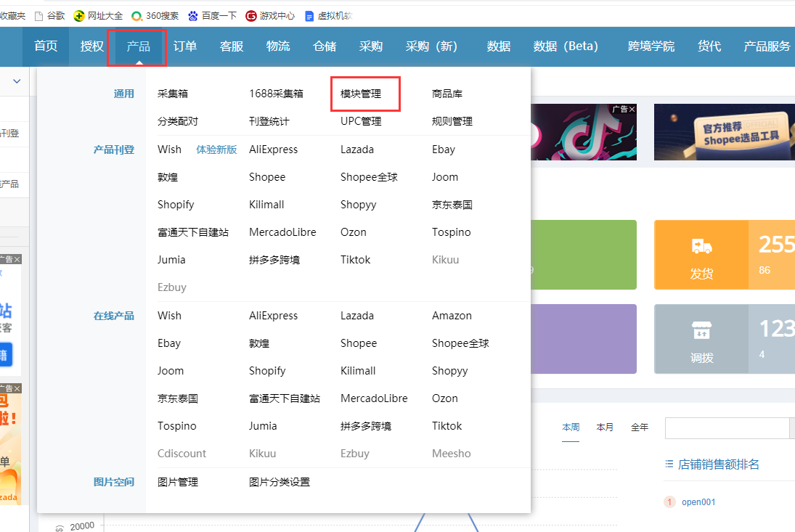Screen dimensions: 795x532
Task: Select Cdiscount under 在线产品
Action: click(182, 454)
